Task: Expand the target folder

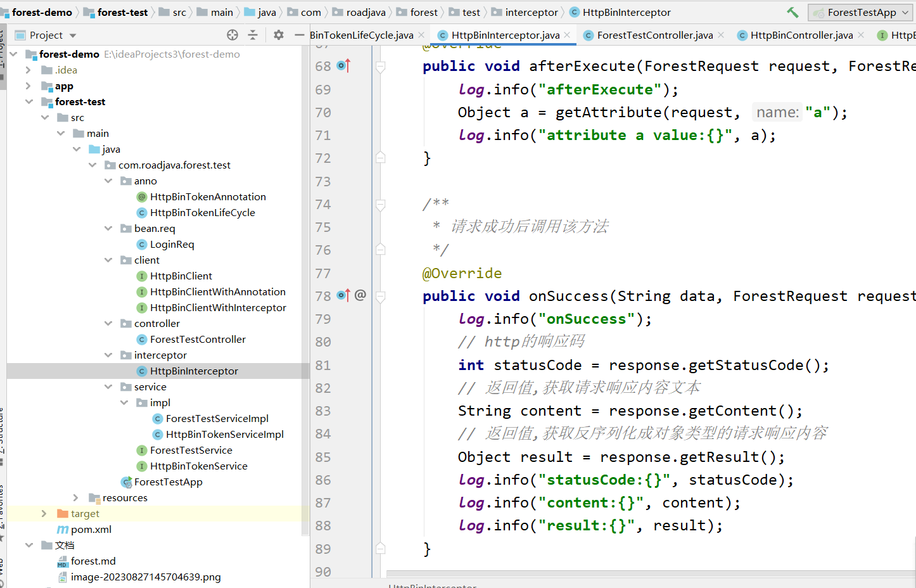Action: click(x=44, y=513)
